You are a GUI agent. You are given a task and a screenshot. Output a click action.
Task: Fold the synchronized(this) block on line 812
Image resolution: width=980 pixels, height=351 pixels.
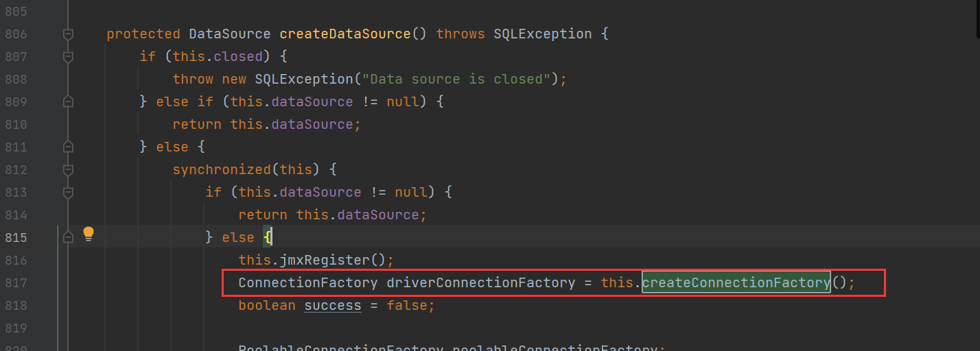(x=68, y=169)
